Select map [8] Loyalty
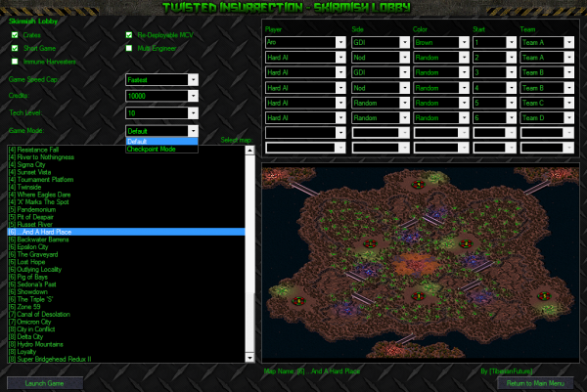Screen dimensions: 587x392 tap(126, 352)
